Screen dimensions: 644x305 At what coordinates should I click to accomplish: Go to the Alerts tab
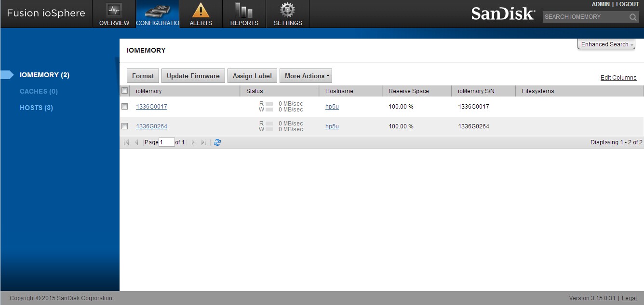click(201, 14)
